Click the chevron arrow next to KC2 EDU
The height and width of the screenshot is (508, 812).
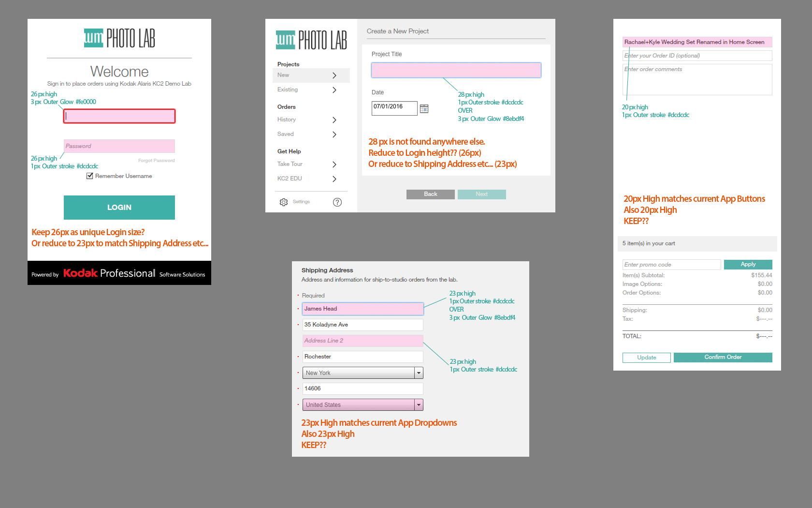334,179
